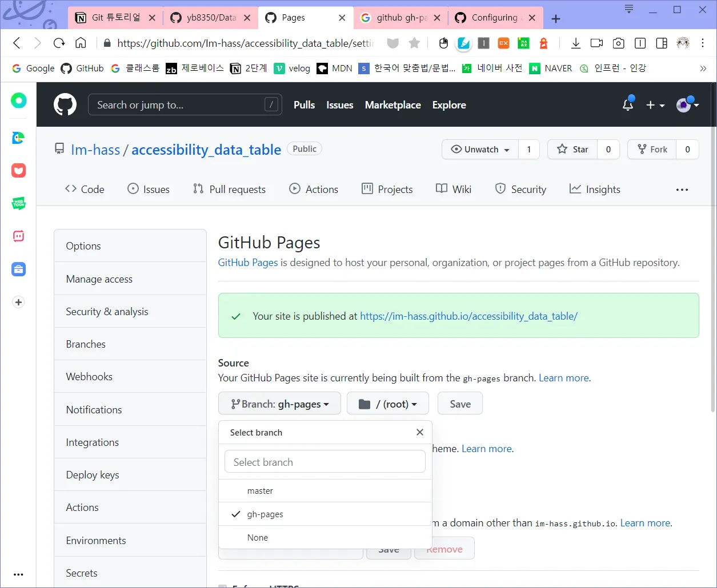Click Learn more after gh-pages branch
This screenshot has width=717, height=588.
pos(563,378)
